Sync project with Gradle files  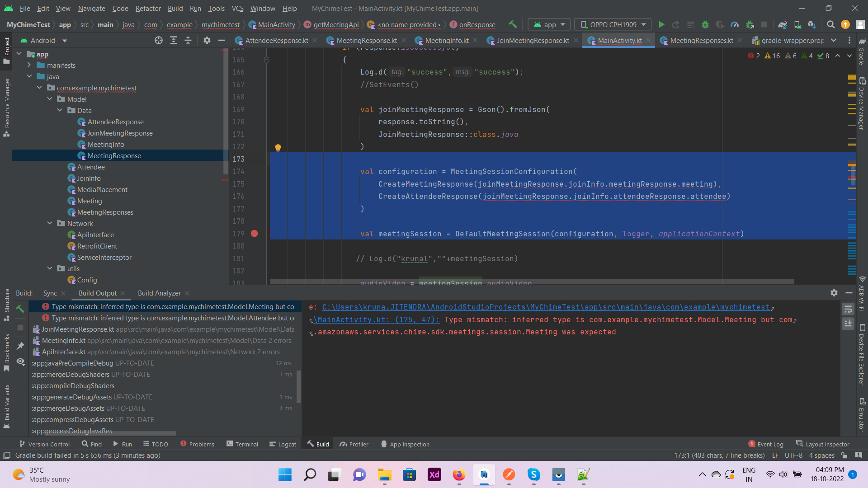point(782,24)
